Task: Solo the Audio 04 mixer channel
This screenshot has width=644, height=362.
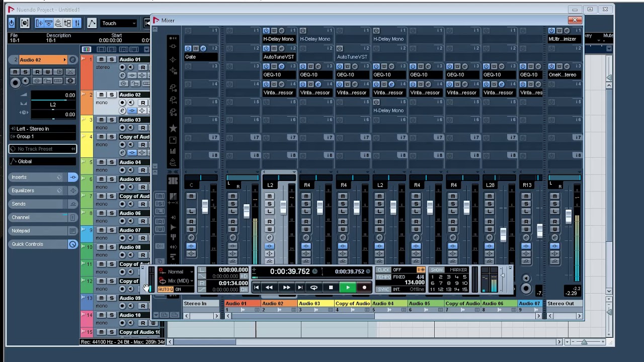Action: [380, 204]
